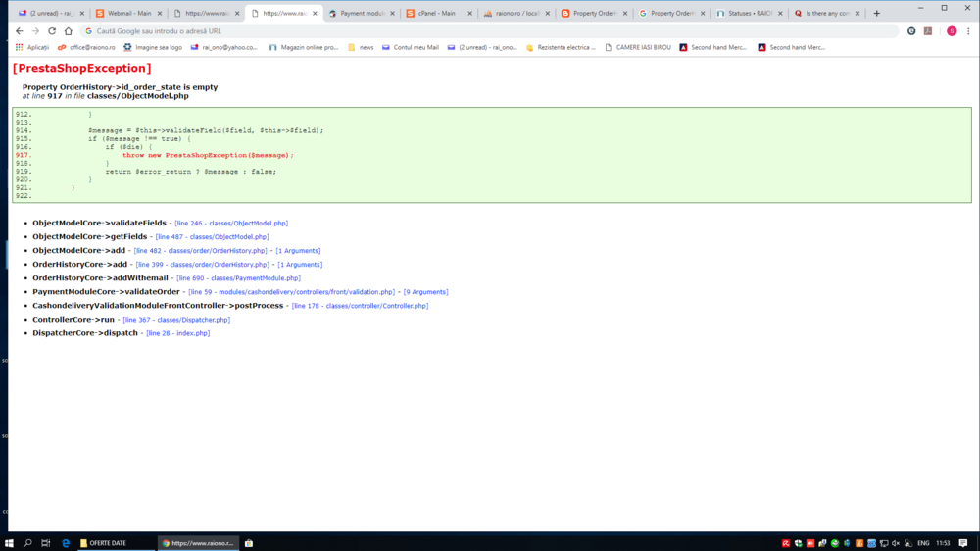Viewport: 980px width, 551px height.
Task: Open the Magazin online pro... bookmark
Action: (x=304, y=47)
